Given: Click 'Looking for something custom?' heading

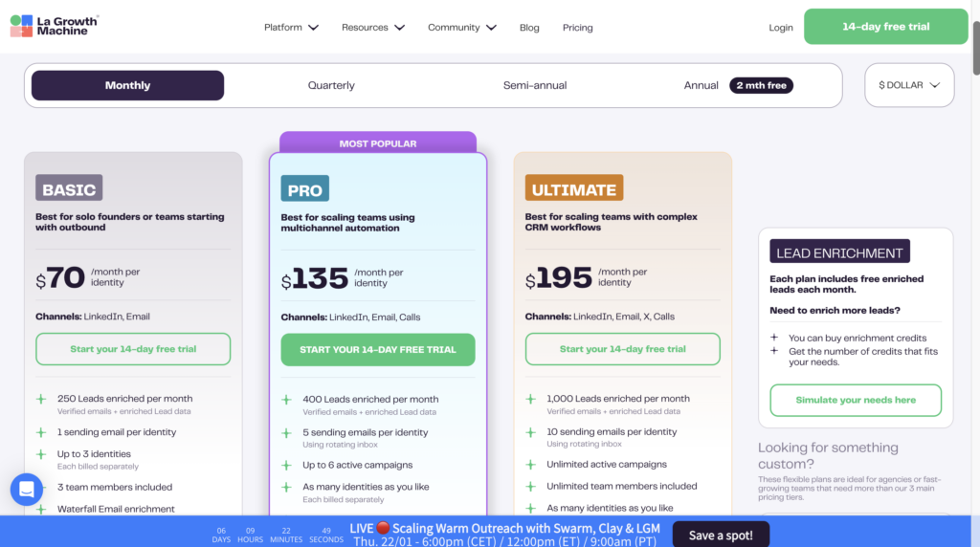Looking at the screenshot, I should point(828,456).
